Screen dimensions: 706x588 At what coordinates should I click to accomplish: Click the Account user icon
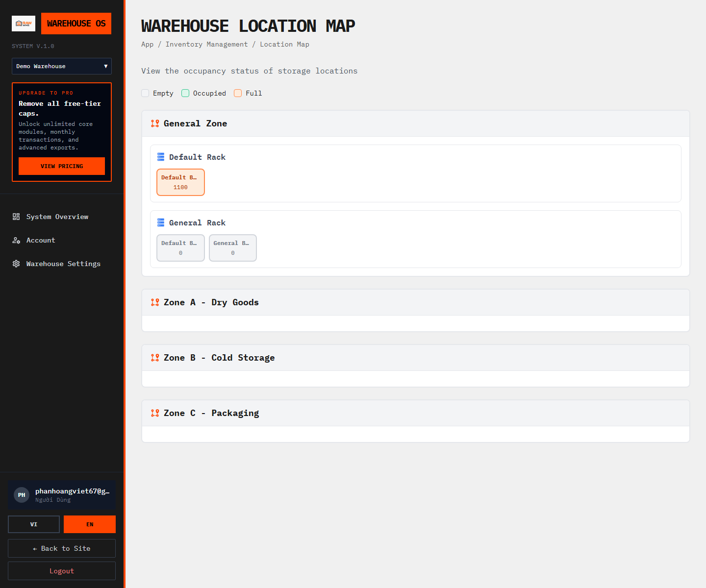(16, 240)
